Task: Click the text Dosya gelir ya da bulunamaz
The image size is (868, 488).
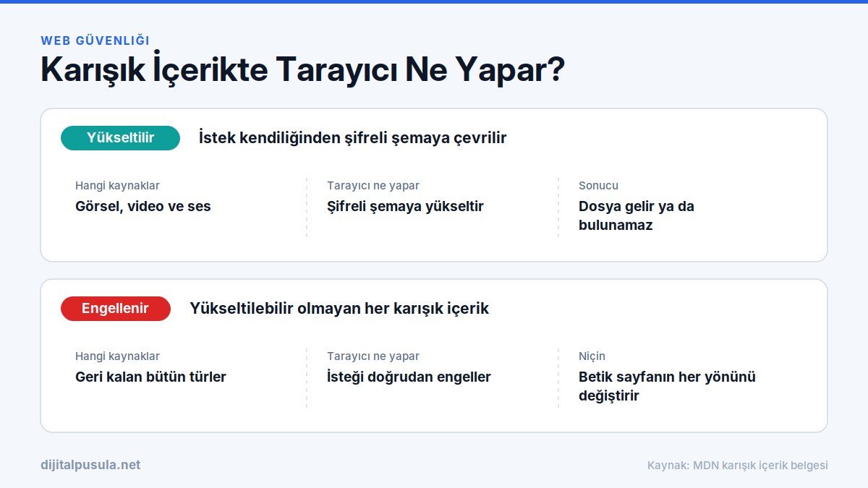Action: tap(637, 215)
